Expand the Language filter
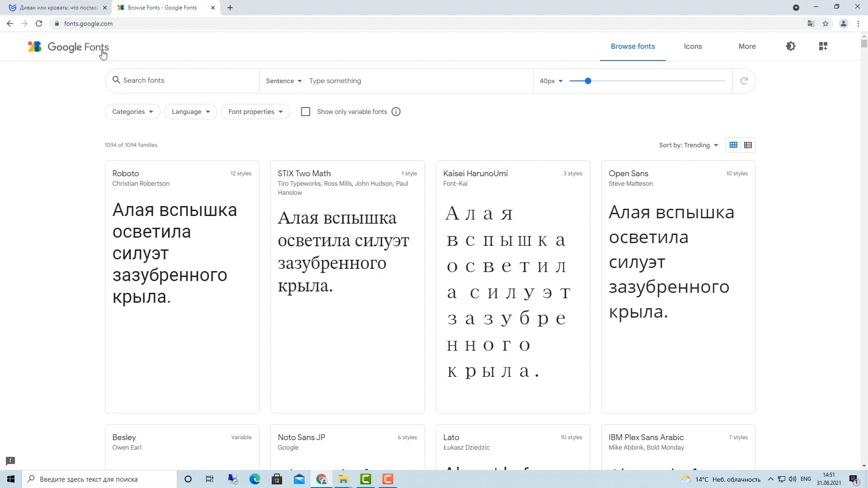Image resolution: width=868 pixels, height=488 pixels. [191, 112]
